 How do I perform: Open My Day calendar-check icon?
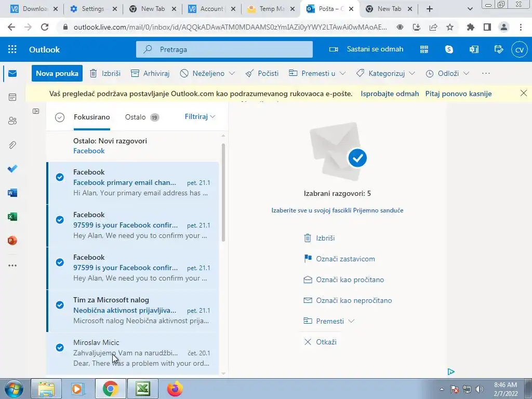499,49
